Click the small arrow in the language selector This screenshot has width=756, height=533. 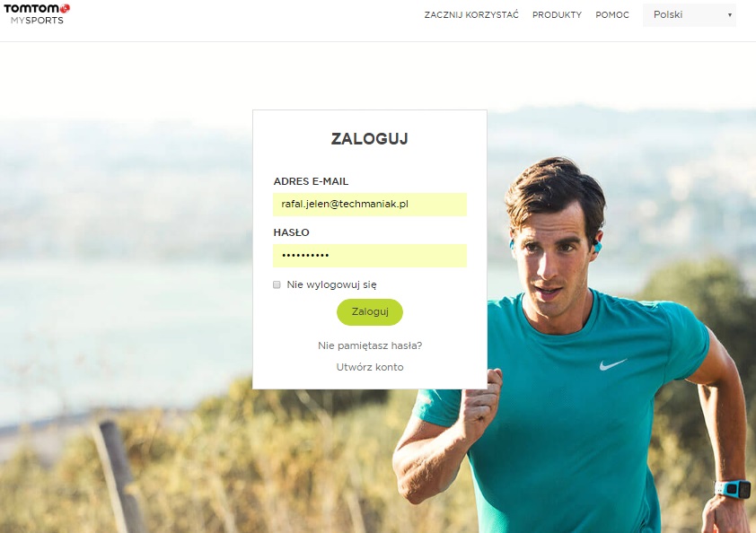[729, 15]
